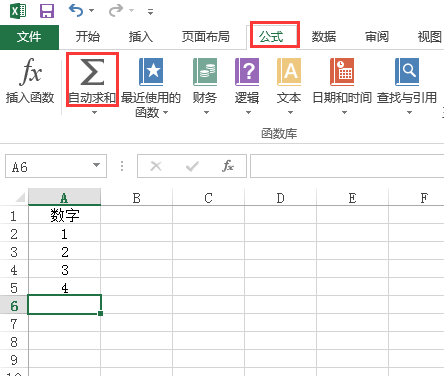The image size is (444, 376).
Task: Click the small fx insert function icon
Action: pos(228,166)
